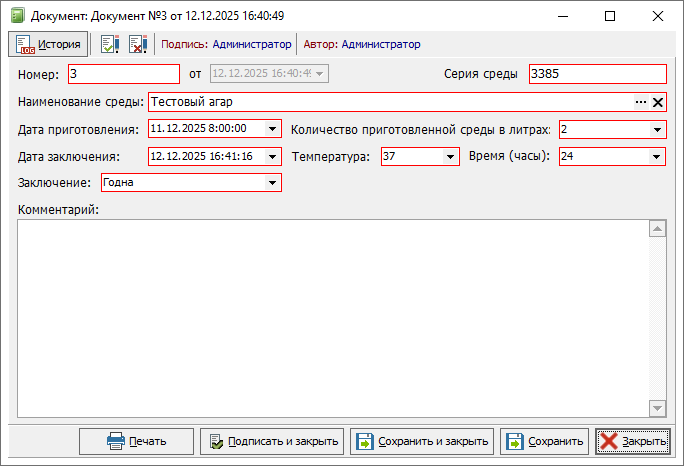Close the form using Закрыть button
This screenshot has height=466, width=684.
point(632,441)
